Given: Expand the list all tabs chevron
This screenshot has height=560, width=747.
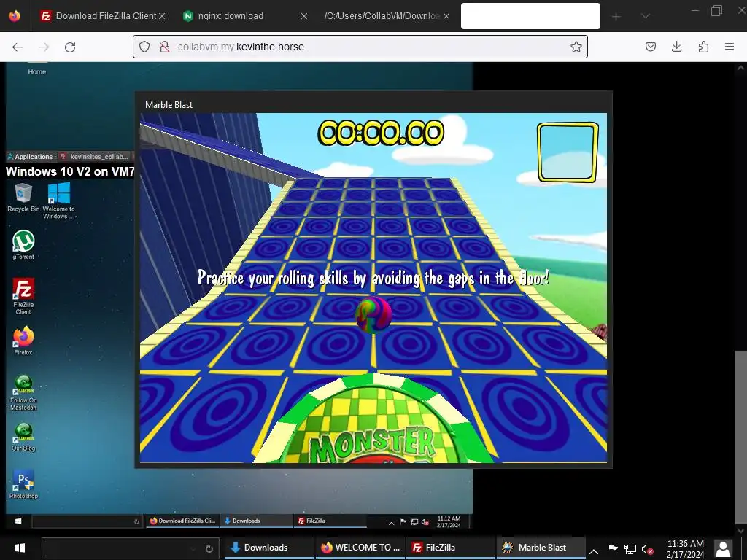Looking at the screenshot, I should tap(646, 16).
